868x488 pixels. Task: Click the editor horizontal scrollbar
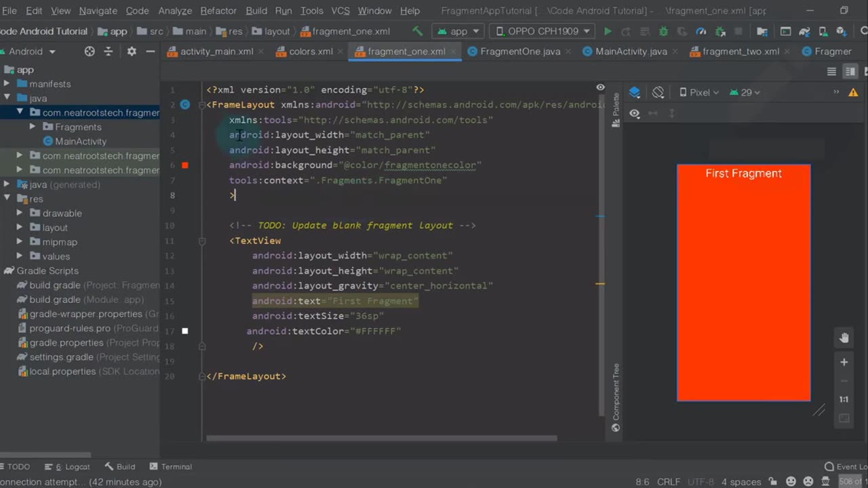(x=382, y=438)
